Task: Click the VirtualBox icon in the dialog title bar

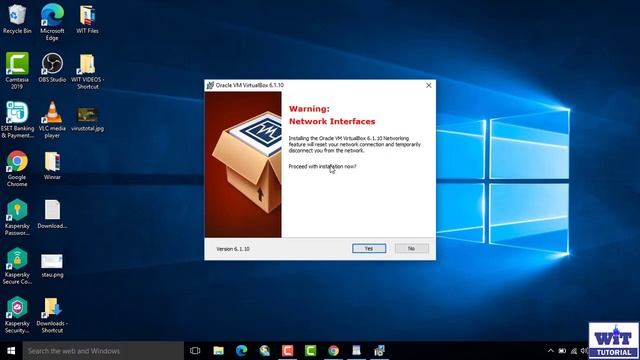Action: [210, 85]
